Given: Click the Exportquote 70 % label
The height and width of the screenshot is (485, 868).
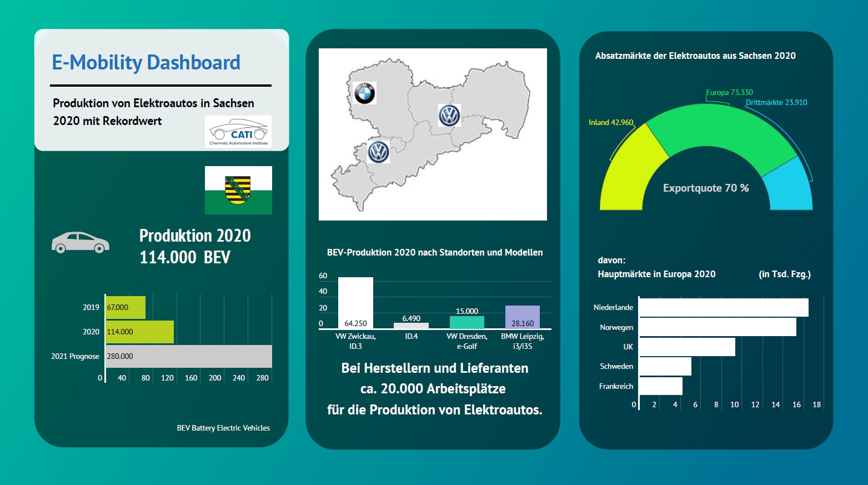Looking at the screenshot, I should coord(706,188).
